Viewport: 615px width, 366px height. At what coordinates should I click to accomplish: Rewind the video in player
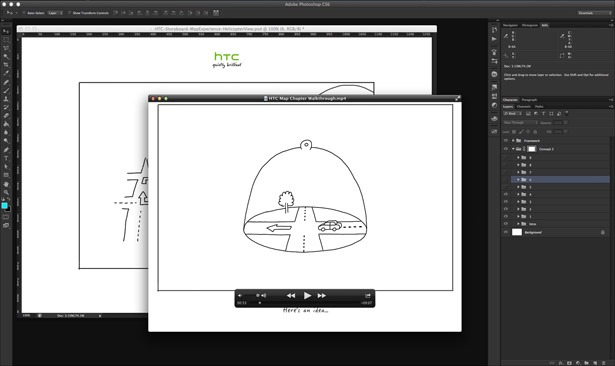point(291,295)
